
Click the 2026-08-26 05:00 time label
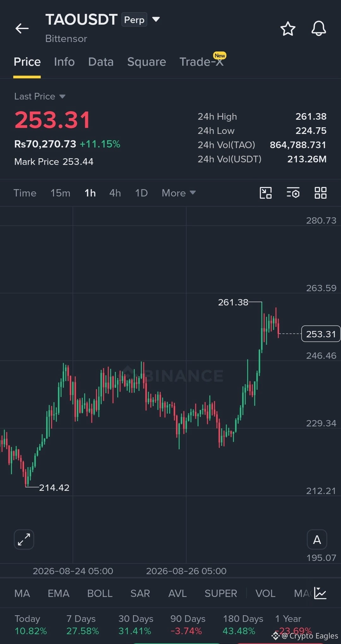point(186,571)
